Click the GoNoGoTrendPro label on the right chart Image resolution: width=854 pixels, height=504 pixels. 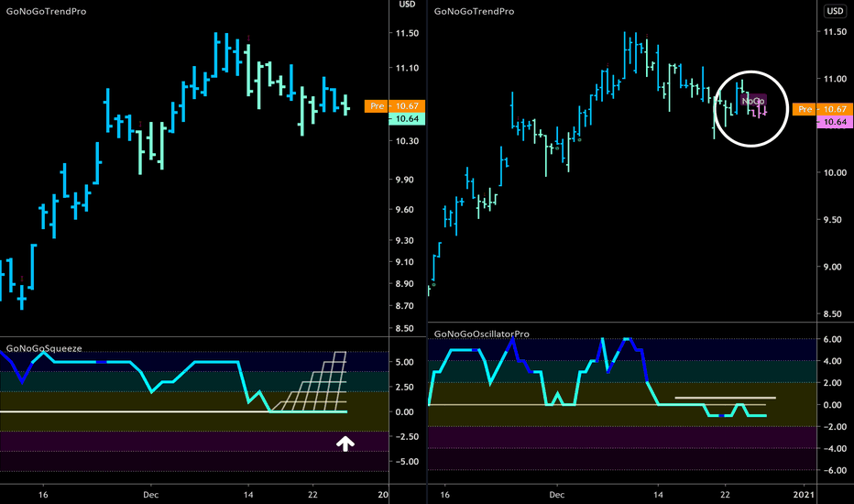[x=474, y=11]
